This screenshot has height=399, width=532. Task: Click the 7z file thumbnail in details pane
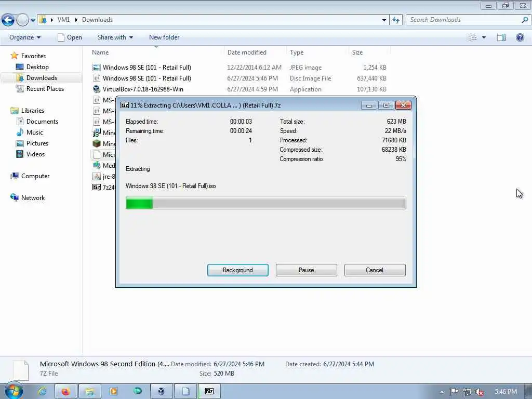click(x=21, y=370)
